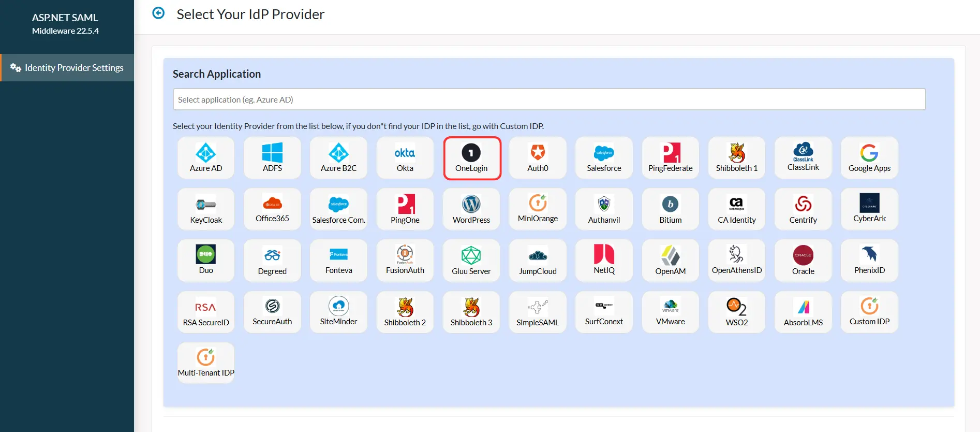Select the Office365 provider icon
Viewport: 980px width, 432px height.
(272, 209)
